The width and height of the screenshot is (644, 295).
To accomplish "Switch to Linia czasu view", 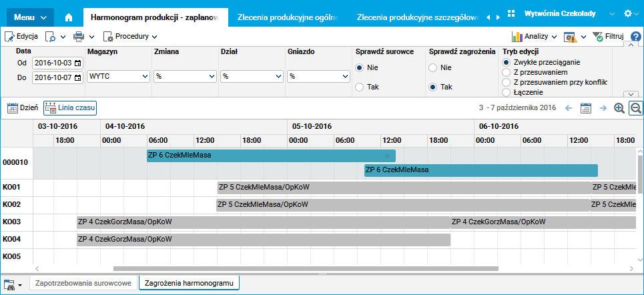I will point(70,108).
